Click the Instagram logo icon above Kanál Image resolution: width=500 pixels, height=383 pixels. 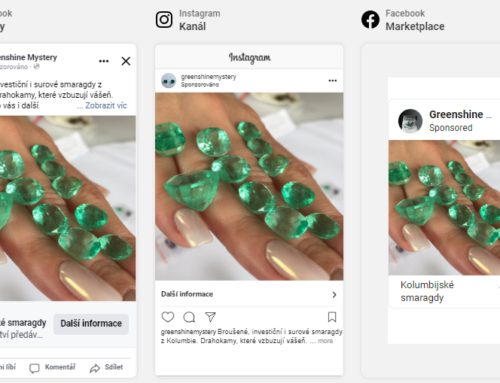coord(164,20)
